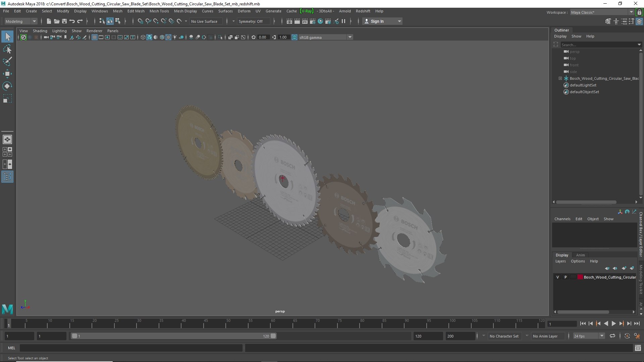The height and width of the screenshot is (362, 644).
Task: Activate the Rotate tool
Action: click(x=7, y=86)
